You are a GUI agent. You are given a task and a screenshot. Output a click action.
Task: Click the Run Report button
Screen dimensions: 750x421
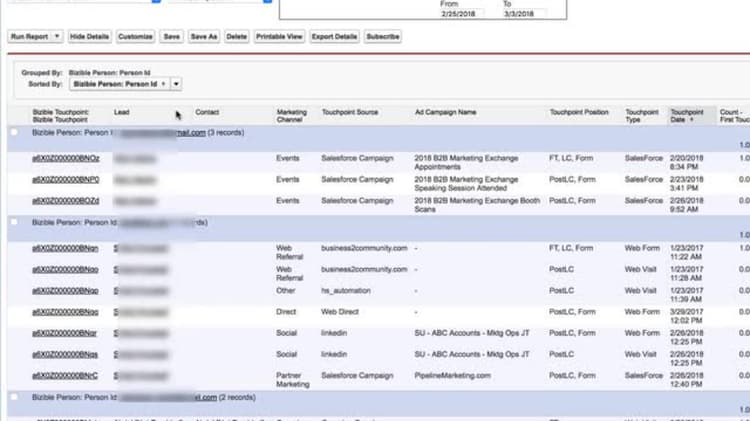tap(30, 37)
